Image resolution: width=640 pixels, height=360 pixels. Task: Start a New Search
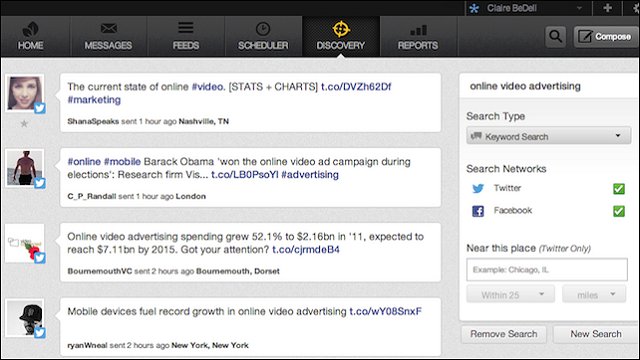(596, 334)
